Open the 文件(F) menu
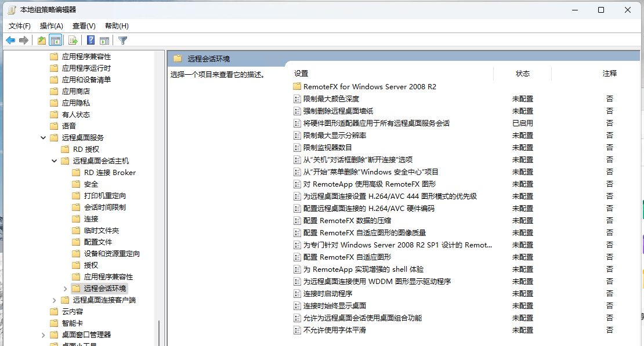The width and height of the screenshot is (644, 346). (20, 26)
